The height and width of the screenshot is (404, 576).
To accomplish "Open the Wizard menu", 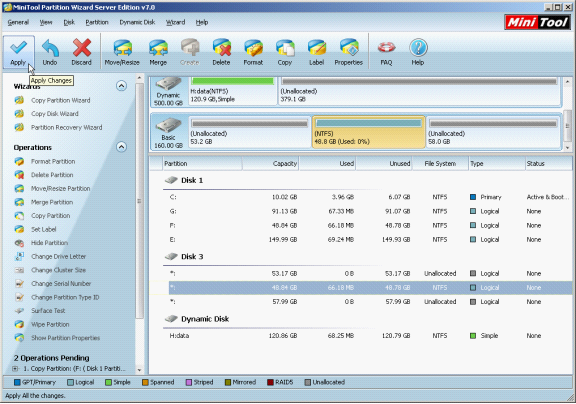I will (x=175, y=22).
